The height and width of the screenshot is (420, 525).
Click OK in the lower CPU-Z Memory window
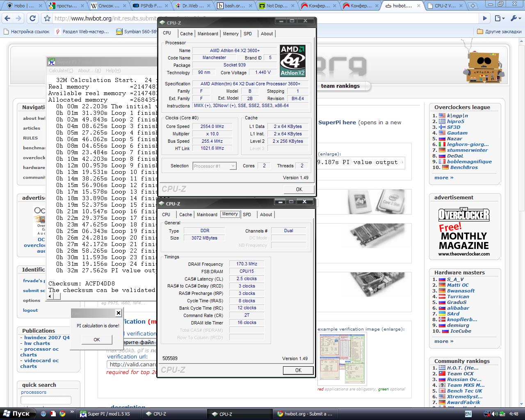[x=298, y=370]
